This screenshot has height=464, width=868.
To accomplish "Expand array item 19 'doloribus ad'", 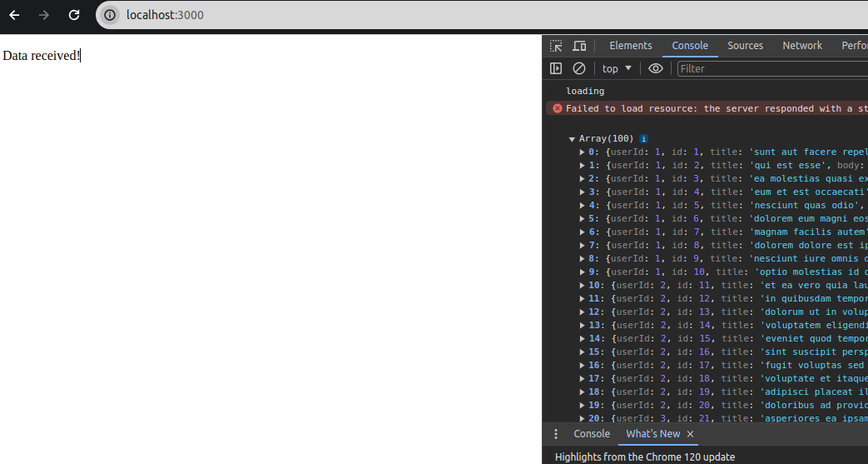I will pos(583,405).
